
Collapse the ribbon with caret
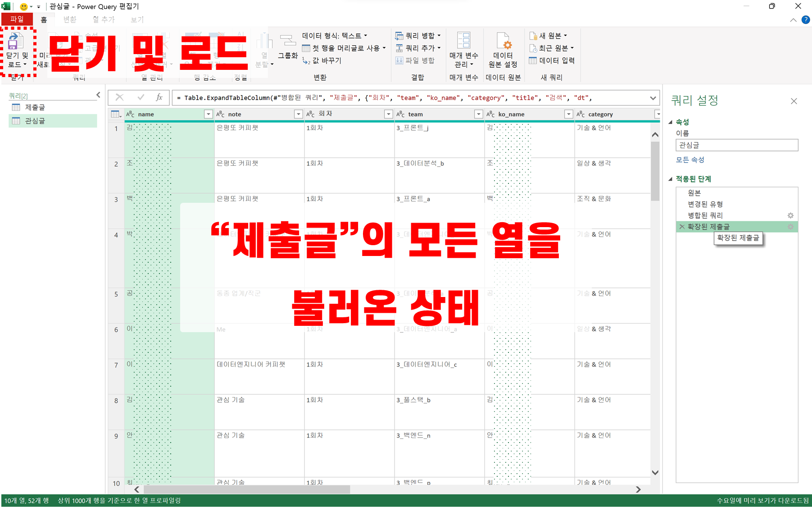point(793,20)
